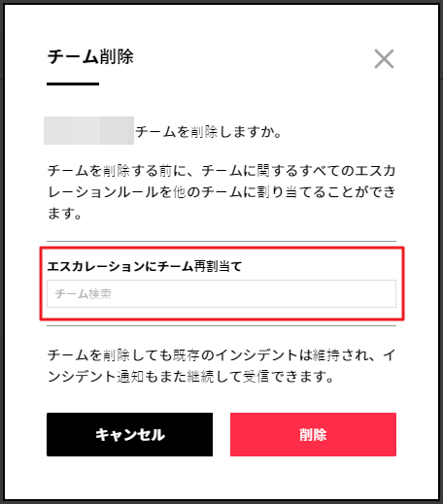Confirm deletion with the red 削除 button
This screenshot has height=504, width=443.
click(313, 434)
